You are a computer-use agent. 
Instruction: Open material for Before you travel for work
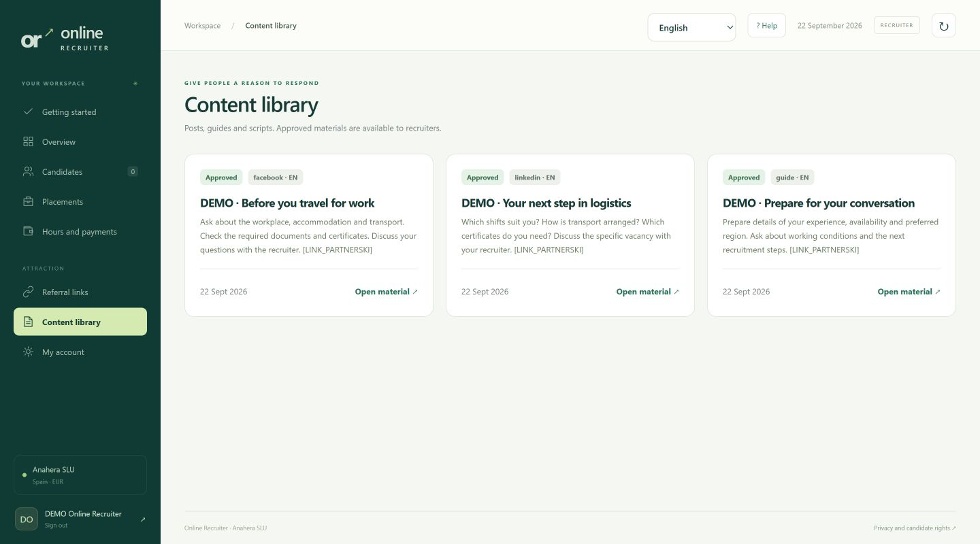point(387,292)
